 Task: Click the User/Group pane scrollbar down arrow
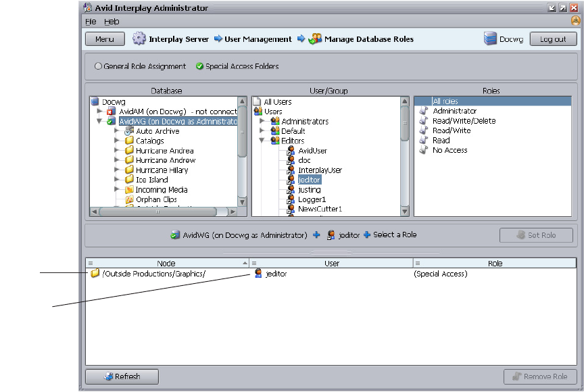(x=404, y=212)
